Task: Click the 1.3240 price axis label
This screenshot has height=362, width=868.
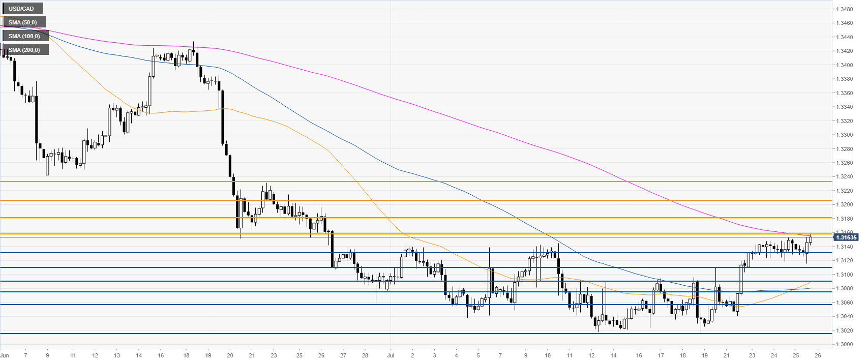Action: (845, 177)
